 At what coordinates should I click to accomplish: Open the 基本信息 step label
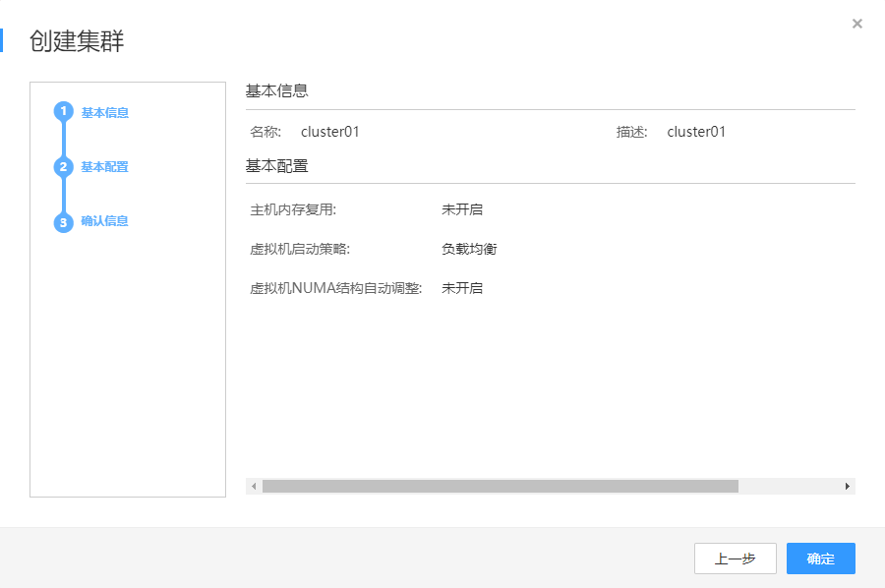click(x=105, y=113)
